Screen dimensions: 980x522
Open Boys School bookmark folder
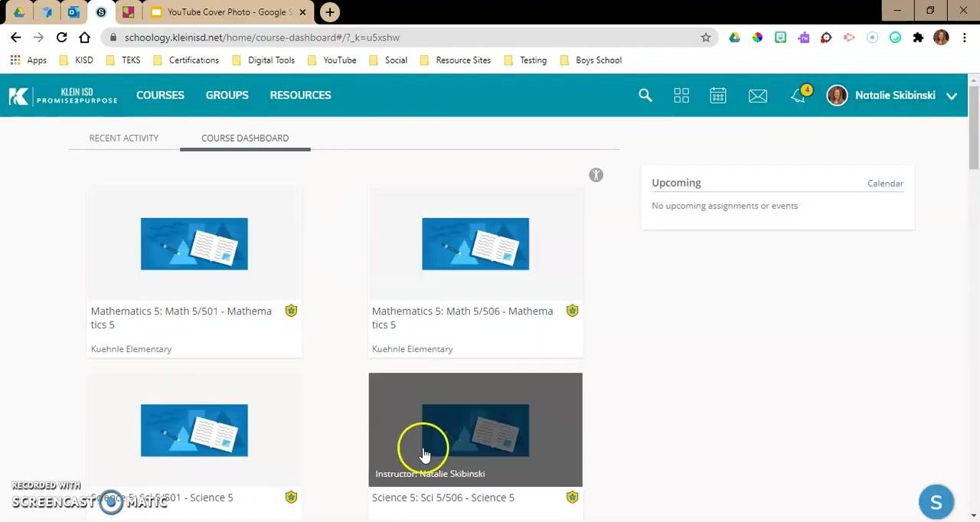(591, 60)
